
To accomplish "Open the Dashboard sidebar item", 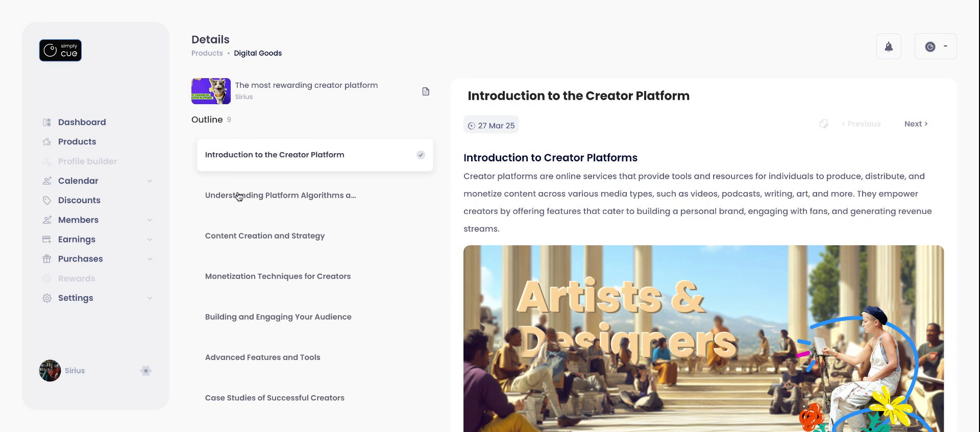I will [82, 122].
